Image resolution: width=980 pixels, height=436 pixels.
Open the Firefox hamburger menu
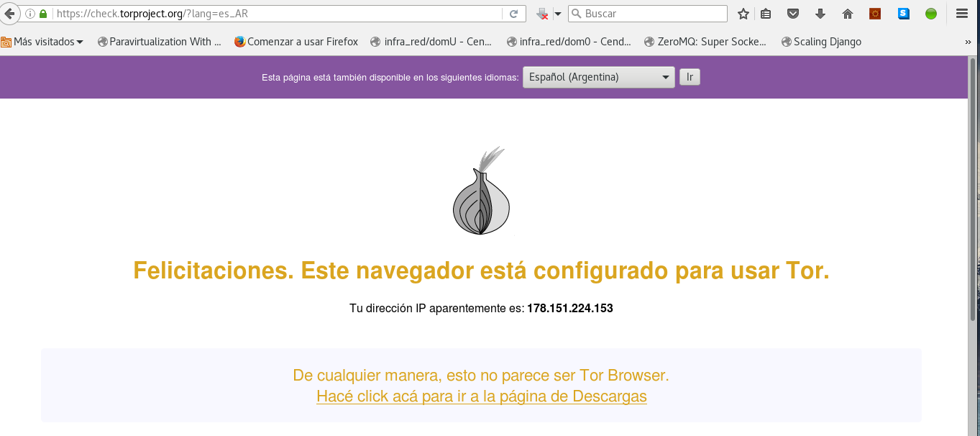961,14
